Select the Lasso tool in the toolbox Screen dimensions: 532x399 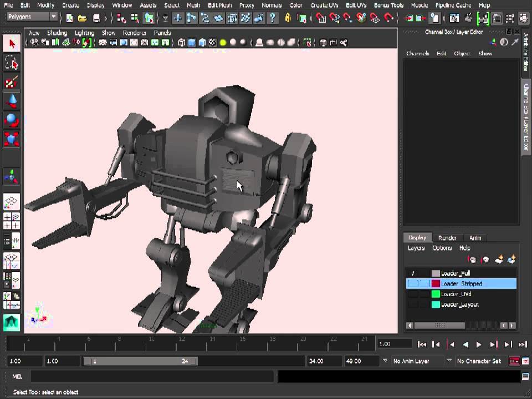[x=12, y=63]
